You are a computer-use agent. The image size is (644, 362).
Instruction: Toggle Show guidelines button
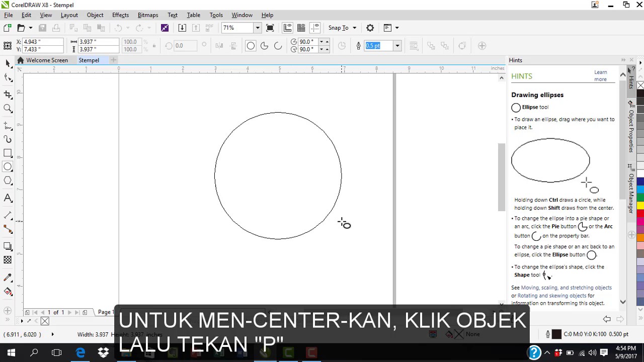(315, 28)
